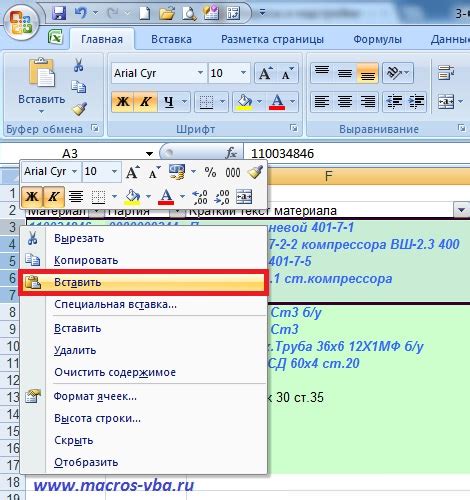
Task: Click Align Text Left in ribbon
Action: click(x=322, y=101)
